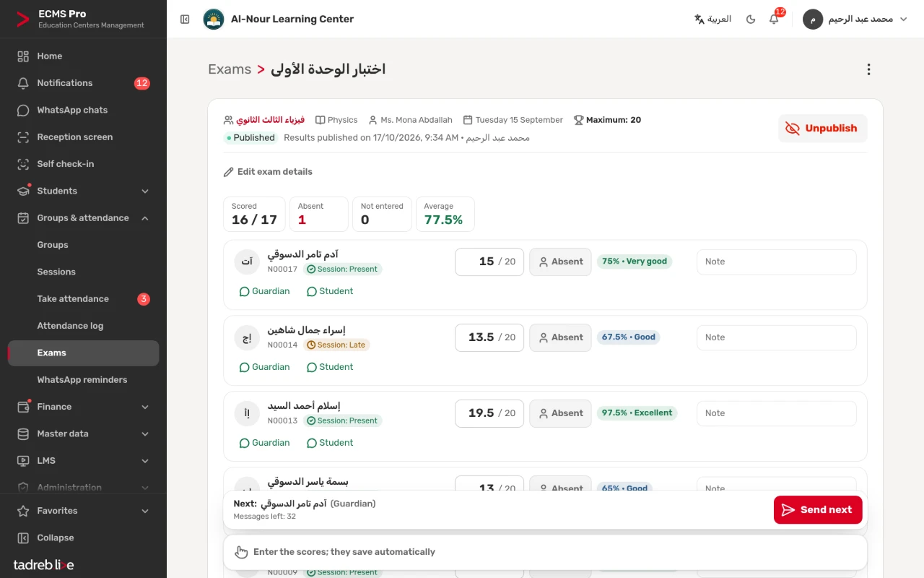Click the score field showing 13.5
924x578 pixels.
tap(489, 337)
